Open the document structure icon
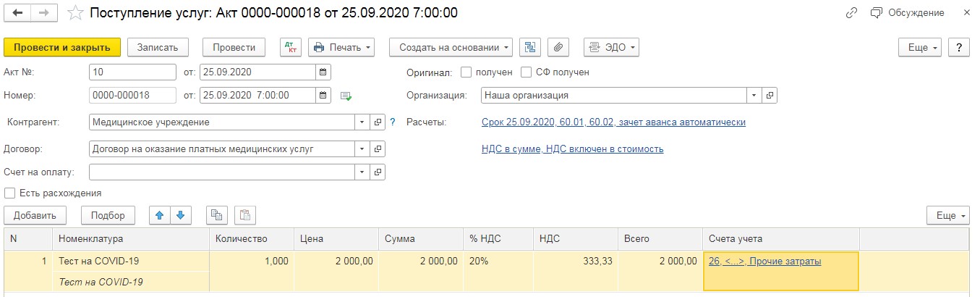The image size is (980, 297). (x=531, y=47)
